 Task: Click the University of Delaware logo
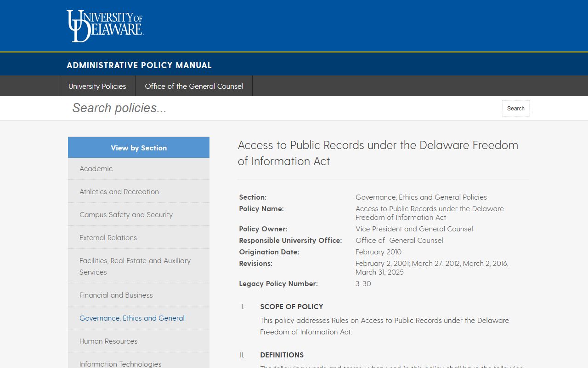(x=105, y=26)
